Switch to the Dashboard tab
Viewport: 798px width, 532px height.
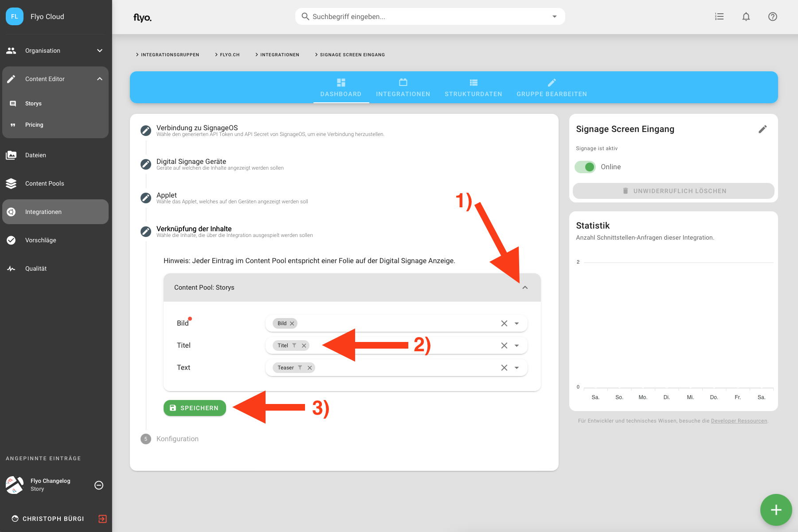coord(341,88)
